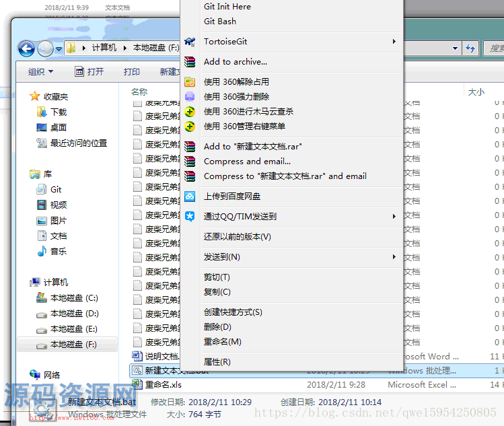Choose Git Bash from context menu
Screen dimensions: 504x426
pyautogui.click(x=220, y=22)
